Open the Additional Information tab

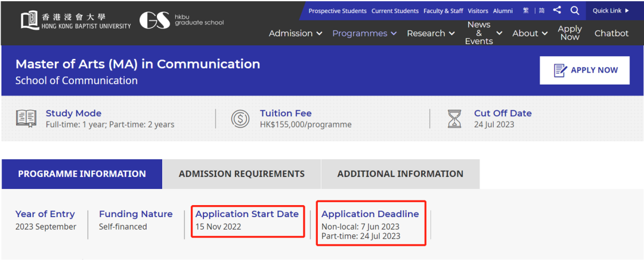400,174
